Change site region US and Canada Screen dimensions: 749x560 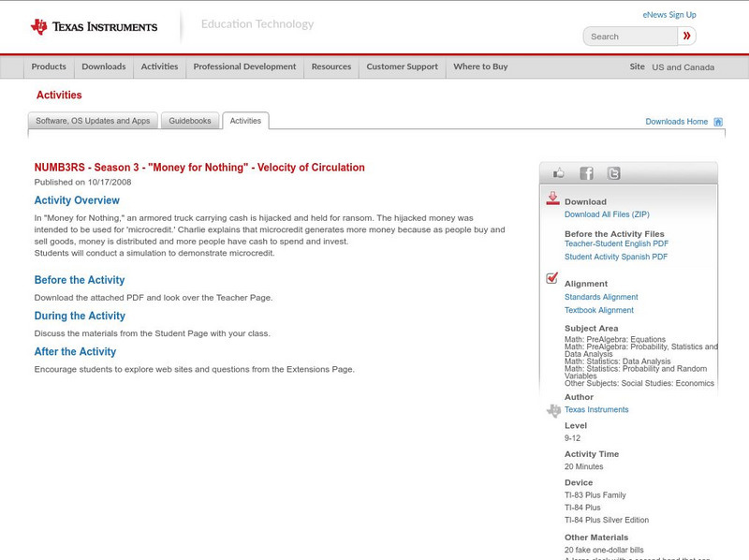click(683, 67)
